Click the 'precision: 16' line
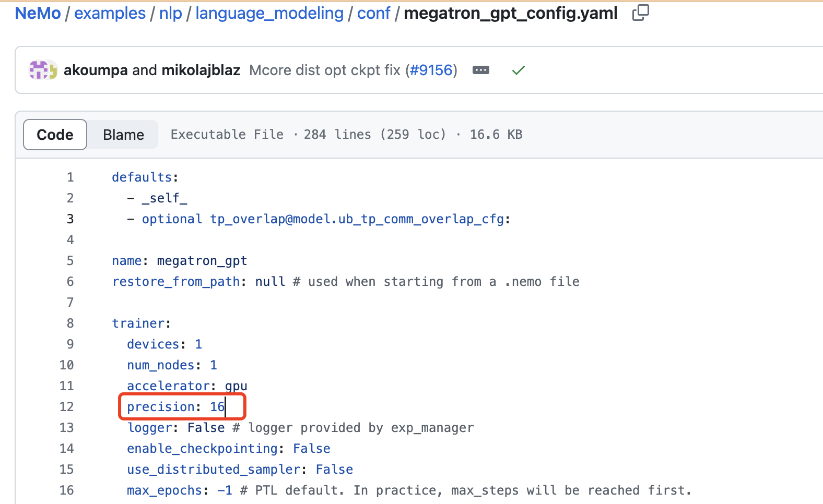This screenshot has height=504, width=823. click(x=176, y=407)
